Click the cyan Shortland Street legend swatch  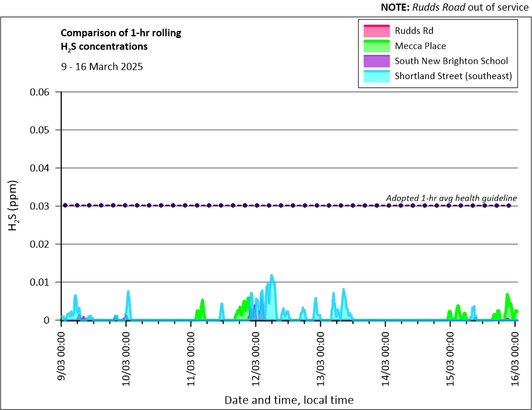click(x=375, y=76)
